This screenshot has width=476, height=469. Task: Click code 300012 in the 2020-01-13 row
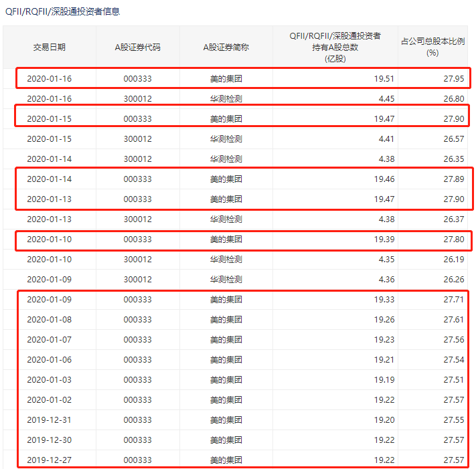click(137, 219)
